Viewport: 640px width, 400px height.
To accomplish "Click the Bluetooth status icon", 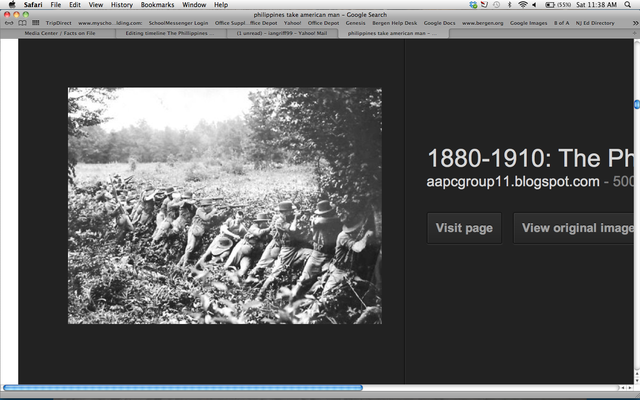I will pos(509,5).
